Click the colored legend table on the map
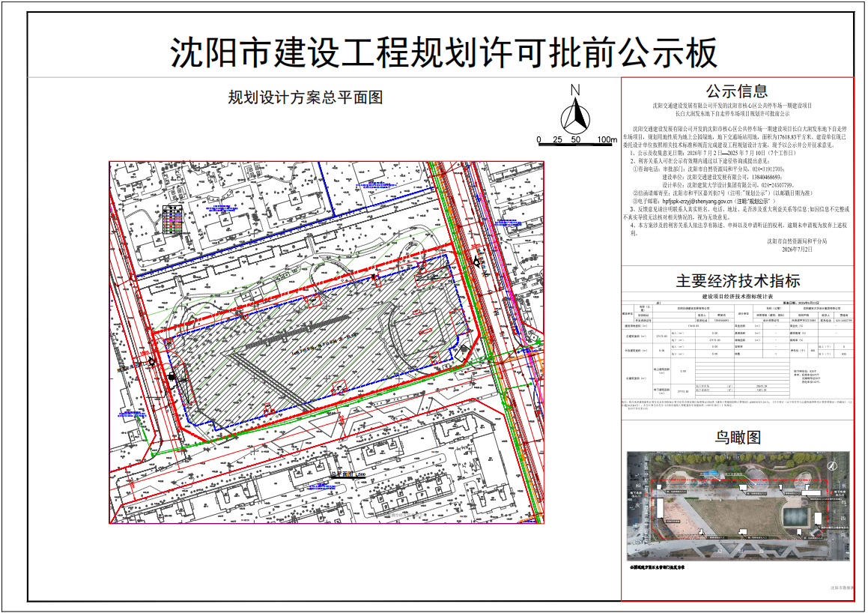Screen dimensions: 868x613 173,220
